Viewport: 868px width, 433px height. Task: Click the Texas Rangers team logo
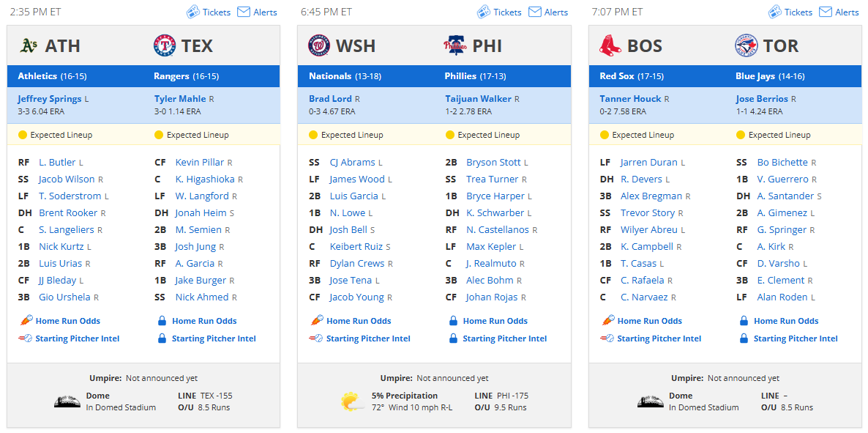[x=165, y=46]
